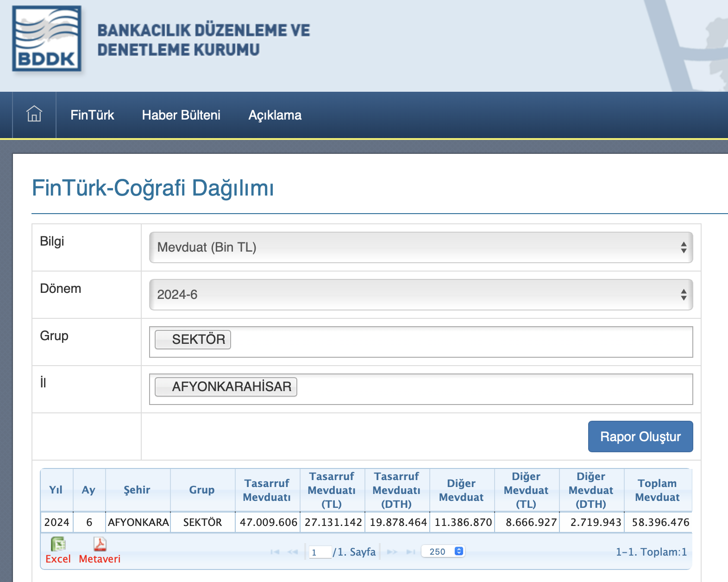This screenshot has width=728, height=582.
Task: Open Bilgi dropdown Mevduat (Bin TL)
Action: [421, 247]
